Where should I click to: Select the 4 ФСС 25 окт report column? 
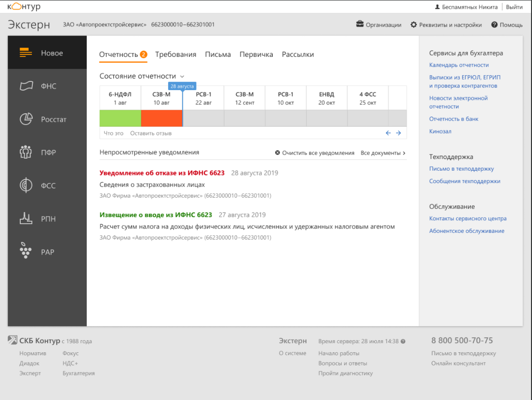click(x=368, y=98)
